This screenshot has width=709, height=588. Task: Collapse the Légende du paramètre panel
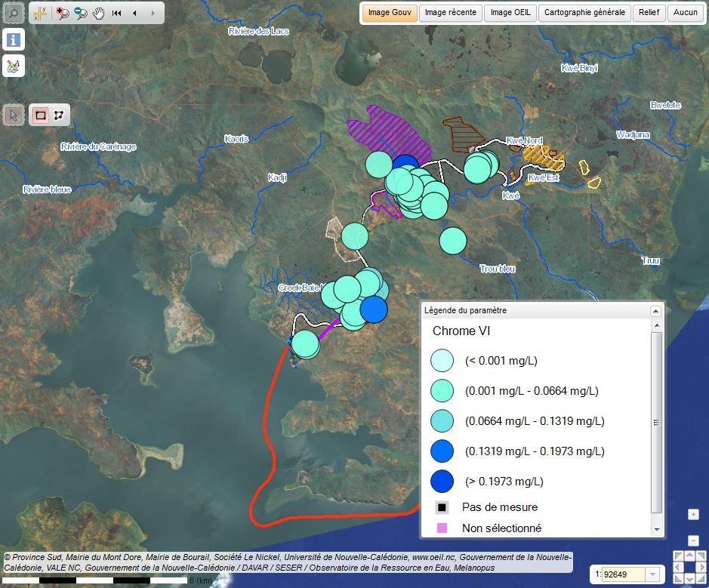[655, 310]
